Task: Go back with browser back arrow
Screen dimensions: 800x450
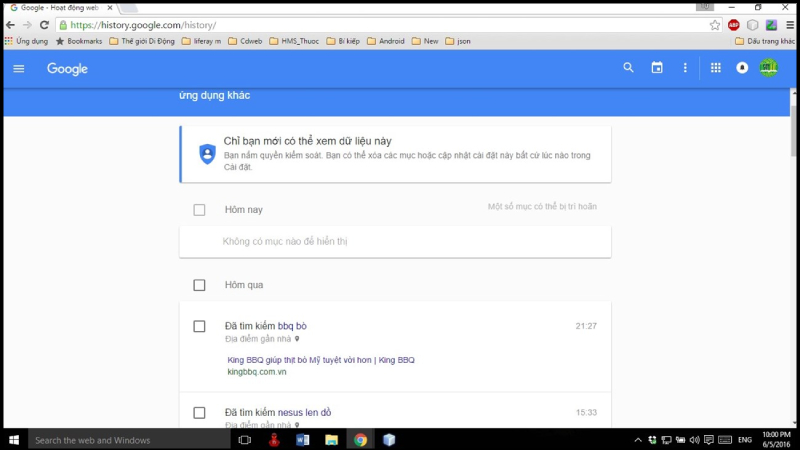Action: coord(10,25)
